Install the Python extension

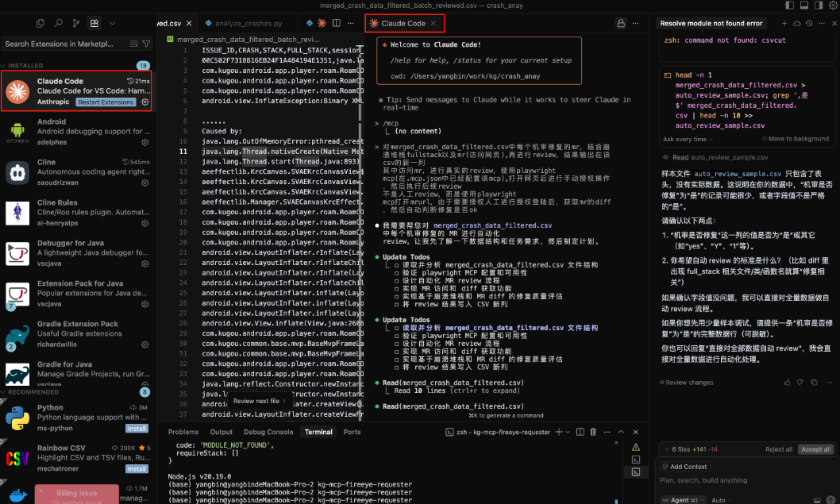point(137,429)
